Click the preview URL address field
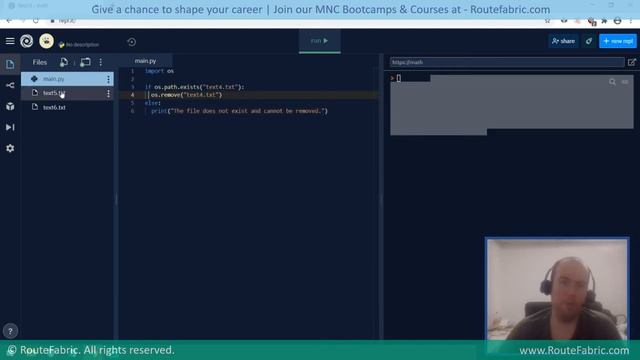This screenshot has width=640, height=360. pos(507,62)
